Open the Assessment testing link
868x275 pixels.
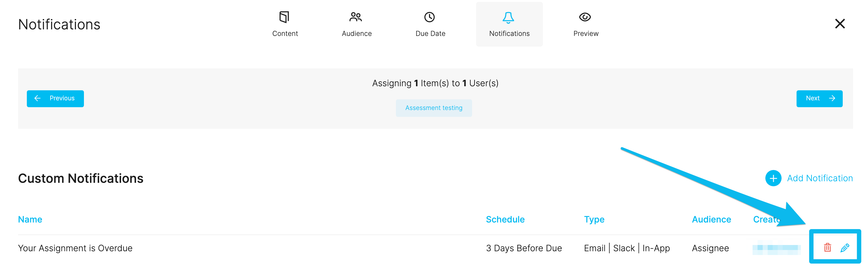click(x=434, y=107)
